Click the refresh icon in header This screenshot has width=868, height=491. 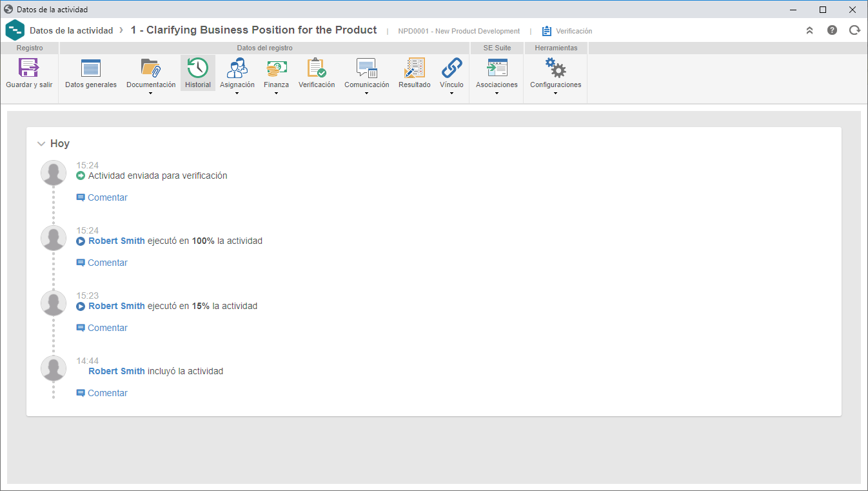[854, 30]
